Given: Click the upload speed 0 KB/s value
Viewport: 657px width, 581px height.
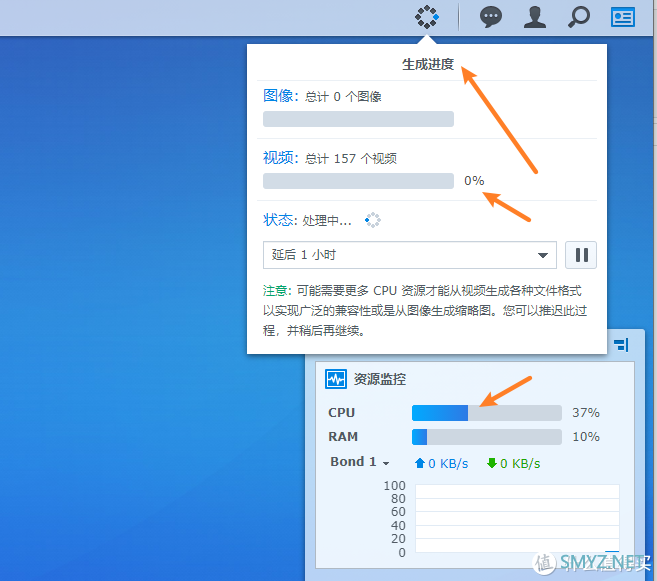Looking at the screenshot, I should [448, 464].
